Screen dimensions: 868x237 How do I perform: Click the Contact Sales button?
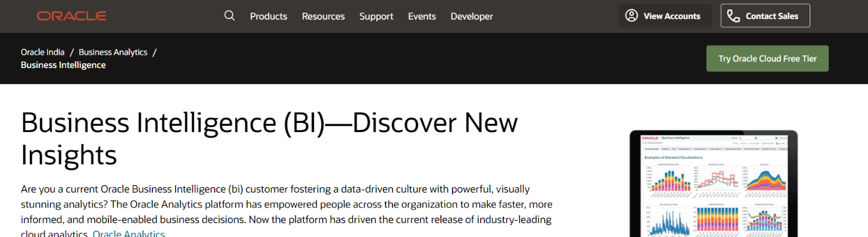point(765,16)
